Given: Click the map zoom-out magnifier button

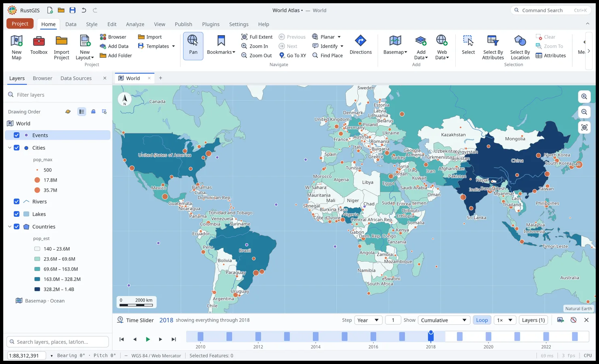Looking at the screenshot, I should pyautogui.click(x=584, y=112).
